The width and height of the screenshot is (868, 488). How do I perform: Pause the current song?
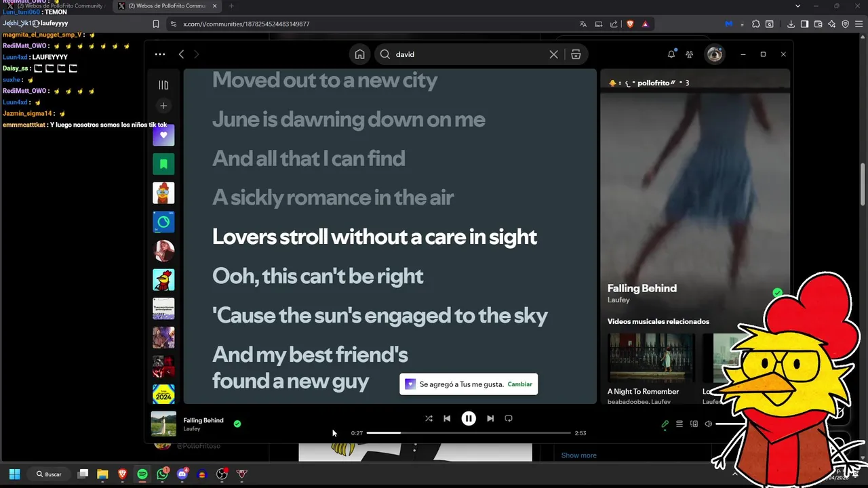469,418
